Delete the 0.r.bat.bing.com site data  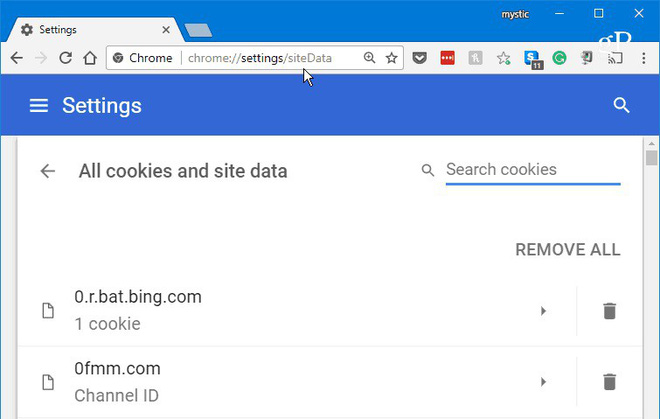click(x=609, y=311)
